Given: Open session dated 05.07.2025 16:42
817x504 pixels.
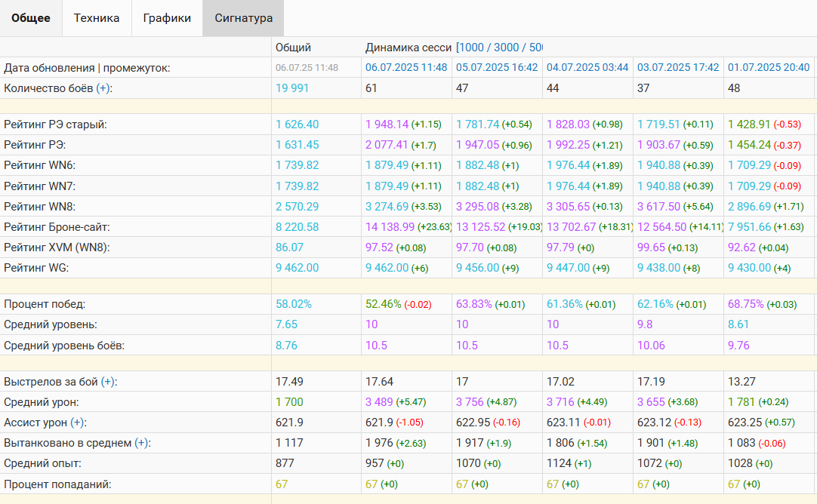Looking at the screenshot, I should pyautogui.click(x=497, y=68).
